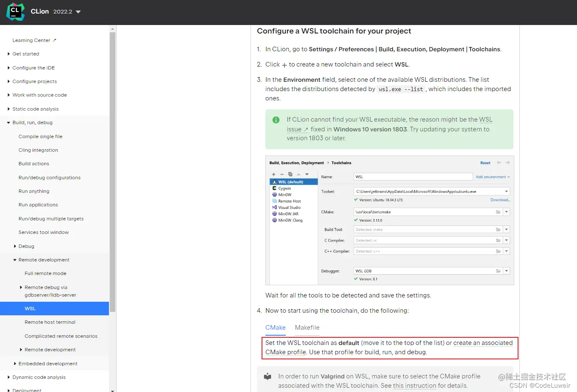Click the sidebar scrollbar thumb
Image resolution: width=577 pixels, height=392 pixels.
tap(112, 172)
